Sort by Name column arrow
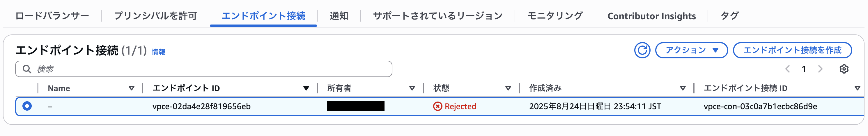Viewport: 868px width, 136px height. coord(131,88)
